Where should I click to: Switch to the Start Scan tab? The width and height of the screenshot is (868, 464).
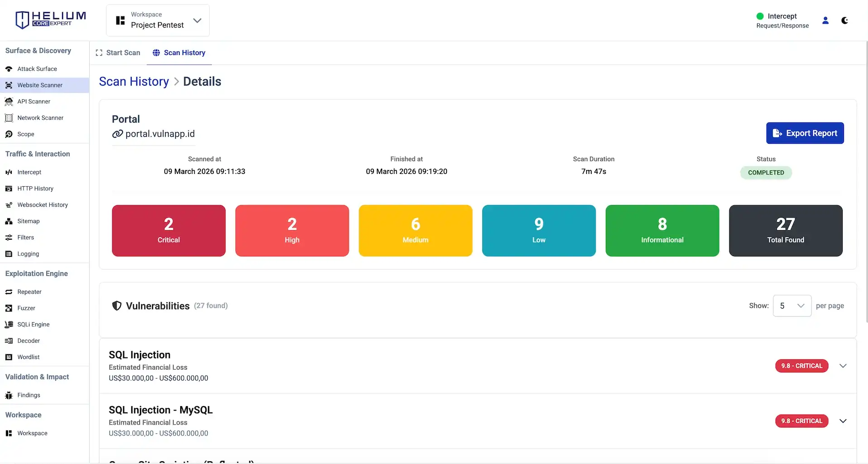point(118,53)
